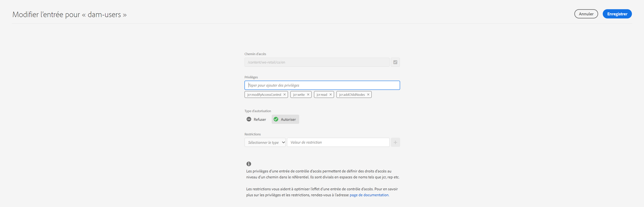Open the Sélectionner le type dropdown
The width and height of the screenshot is (644, 207).
265,142
